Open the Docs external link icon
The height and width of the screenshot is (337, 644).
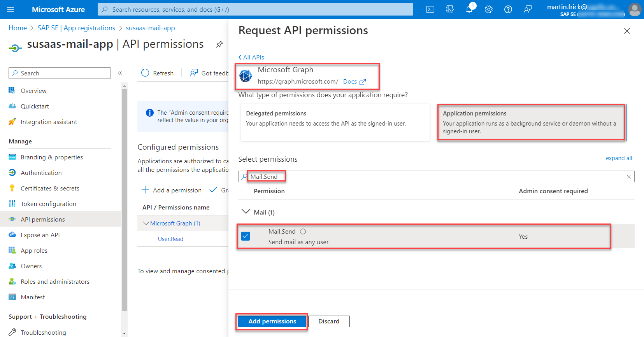(363, 82)
